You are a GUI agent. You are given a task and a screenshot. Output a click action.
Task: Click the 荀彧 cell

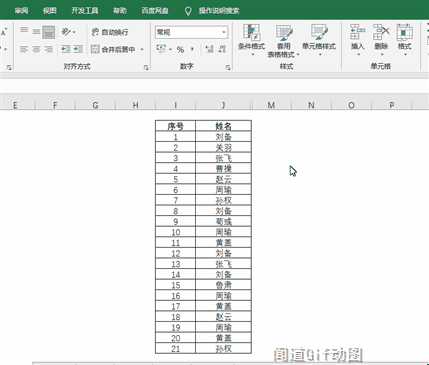point(223,222)
